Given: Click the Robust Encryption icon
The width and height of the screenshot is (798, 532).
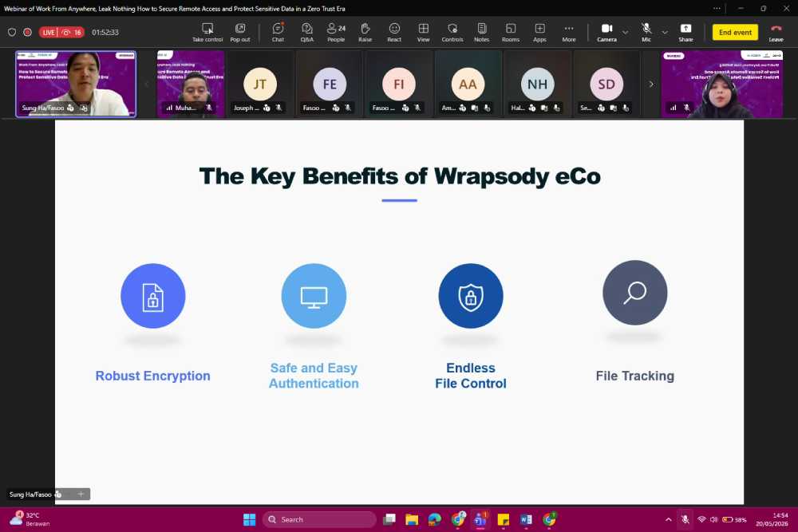Looking at the screenshot, I should click(x=152, y=296).
